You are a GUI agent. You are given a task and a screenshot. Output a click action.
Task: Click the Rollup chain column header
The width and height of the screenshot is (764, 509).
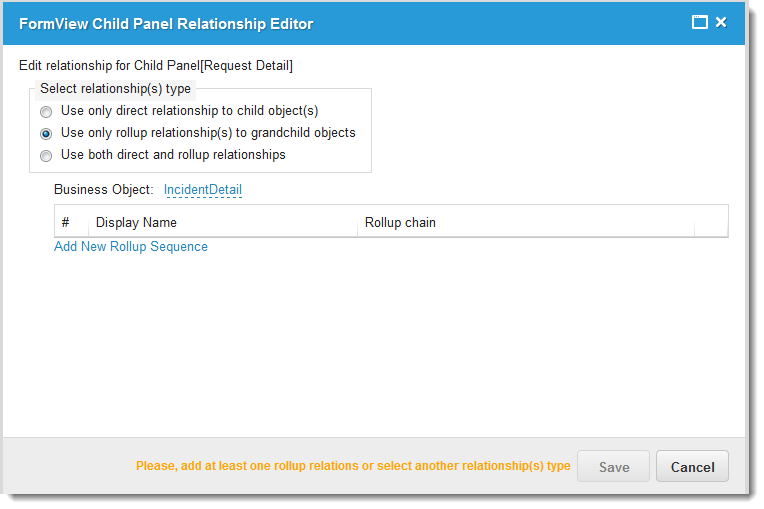click(400, 222)
